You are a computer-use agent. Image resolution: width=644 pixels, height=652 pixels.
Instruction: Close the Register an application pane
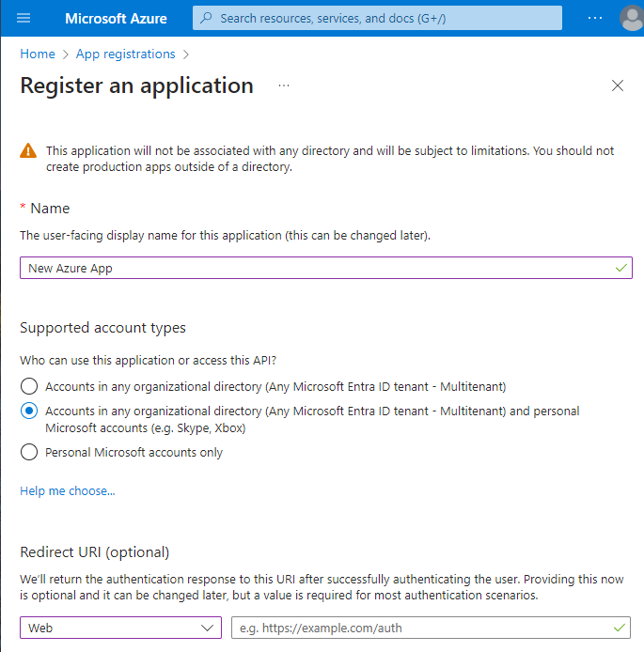tap(618, 85)
